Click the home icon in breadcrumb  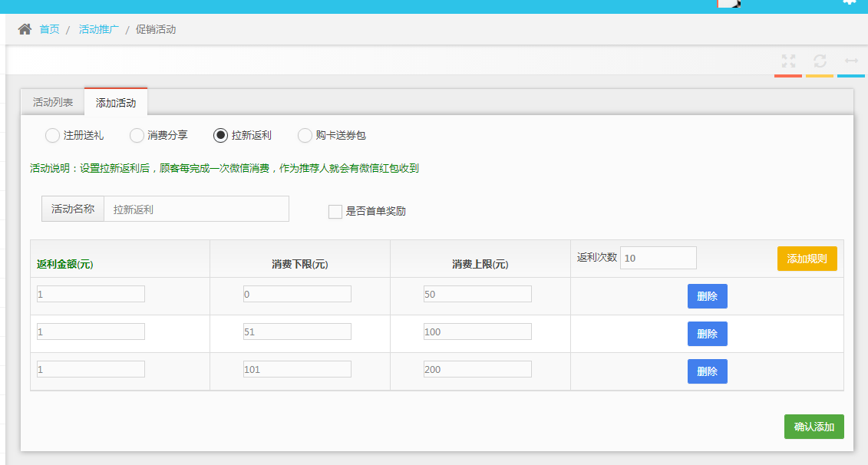25,29
